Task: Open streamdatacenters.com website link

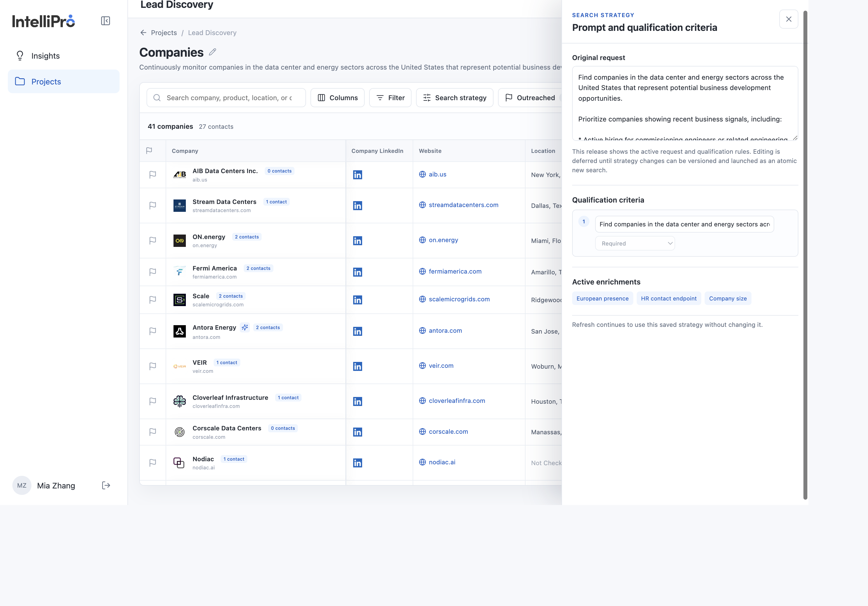Action: (463, 205)
